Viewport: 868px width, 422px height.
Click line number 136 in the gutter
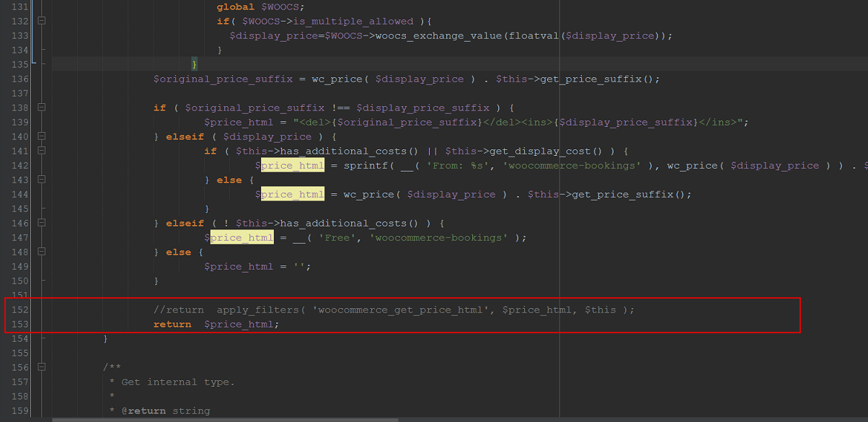[19, 79]
